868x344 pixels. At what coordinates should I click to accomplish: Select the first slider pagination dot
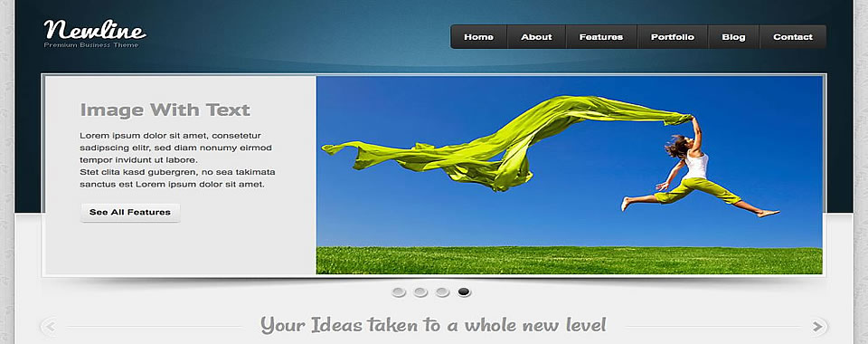point(399,291)
